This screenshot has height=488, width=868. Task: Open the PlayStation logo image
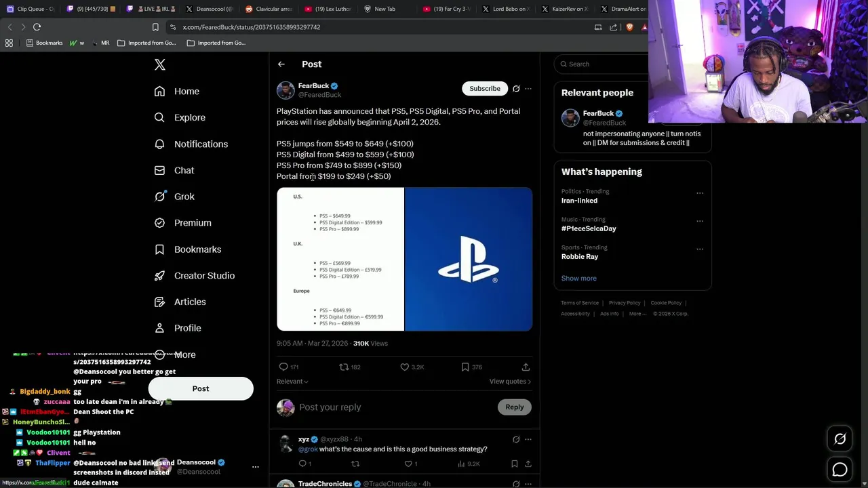point(469,260)
